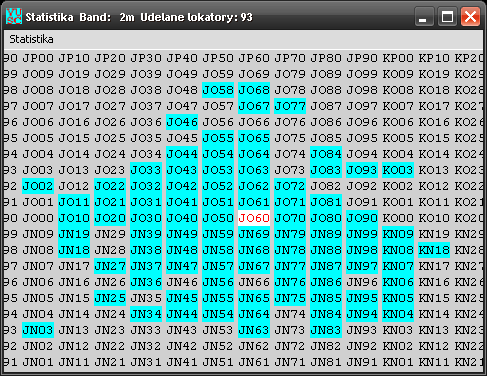This screenshot has width=487, height=376.
Task: Click locator cell JN45
Action: 182,298
